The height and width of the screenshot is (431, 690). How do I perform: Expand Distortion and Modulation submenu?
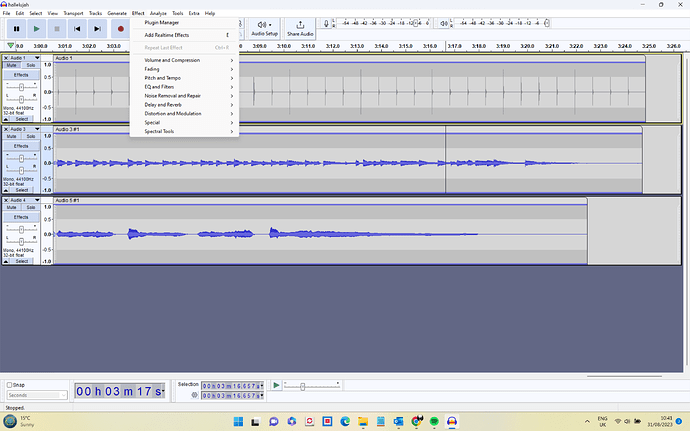coord(184,114)
